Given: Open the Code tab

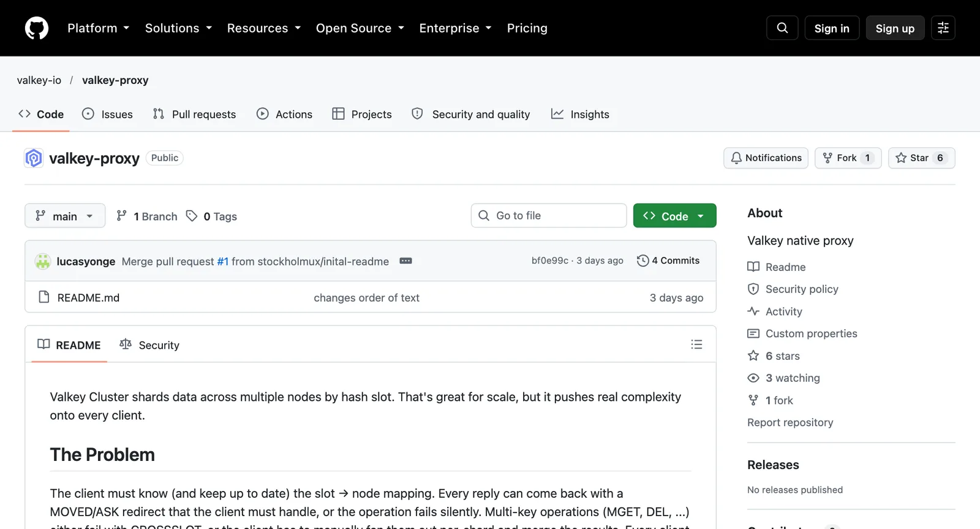Looking at the screenshot, I should pos(41,115).
